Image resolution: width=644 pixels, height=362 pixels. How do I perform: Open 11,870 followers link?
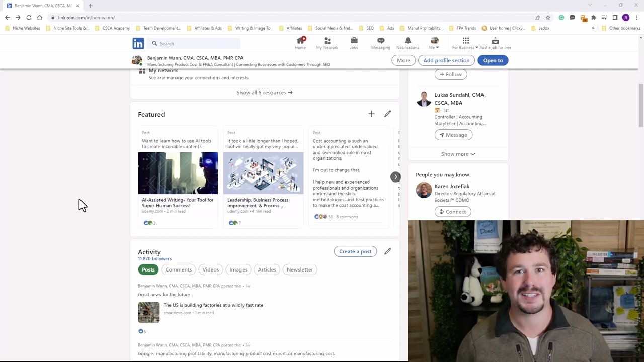click(154, 259)
